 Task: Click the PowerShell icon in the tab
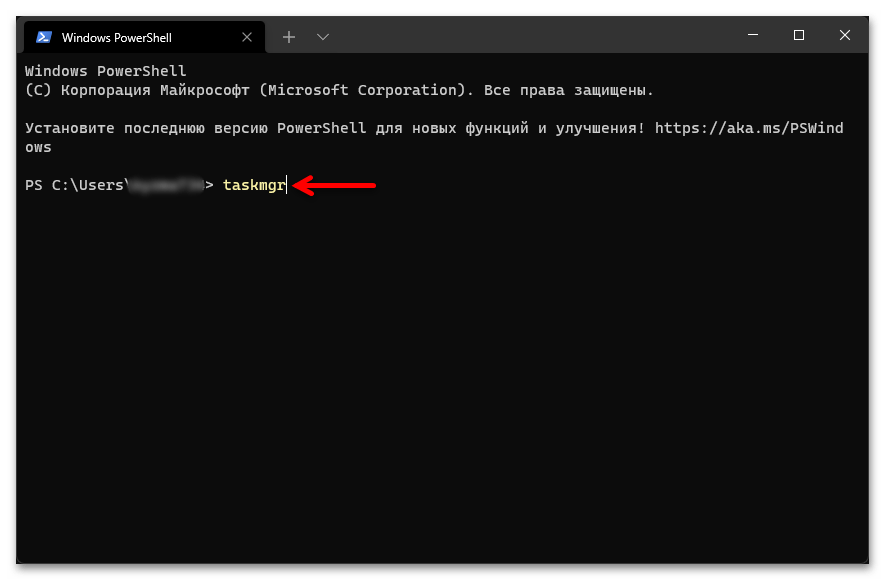pos(44,37)
